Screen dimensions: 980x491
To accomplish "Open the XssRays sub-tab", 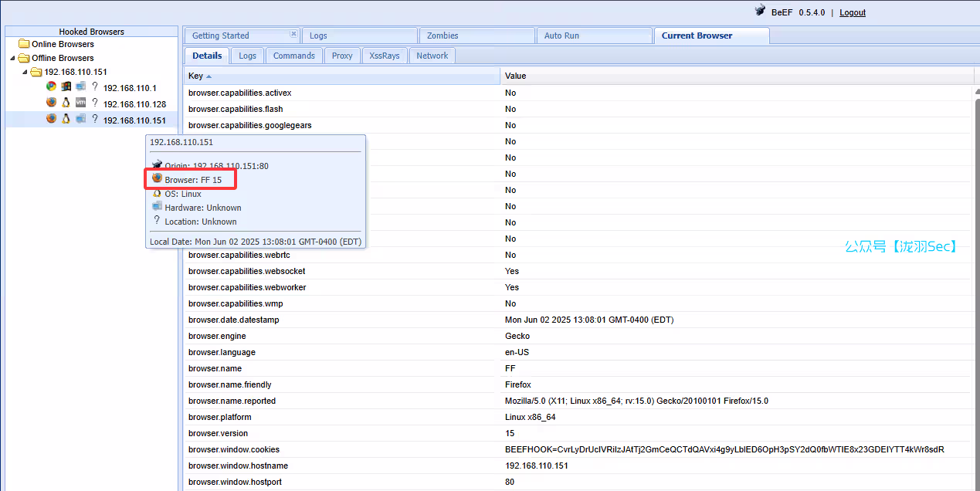I will (384, 56).
